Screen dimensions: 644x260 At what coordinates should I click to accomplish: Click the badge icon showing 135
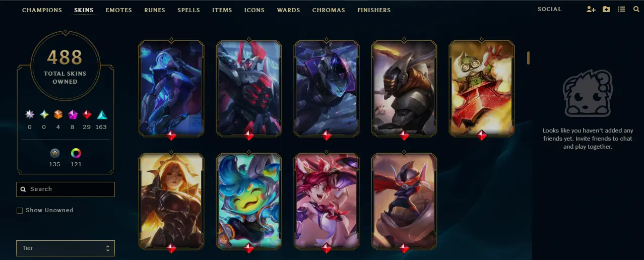[55, 153]
